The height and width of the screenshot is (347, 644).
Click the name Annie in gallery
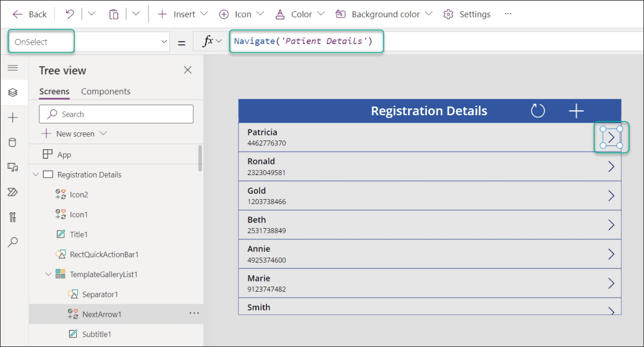pos(258,249)
